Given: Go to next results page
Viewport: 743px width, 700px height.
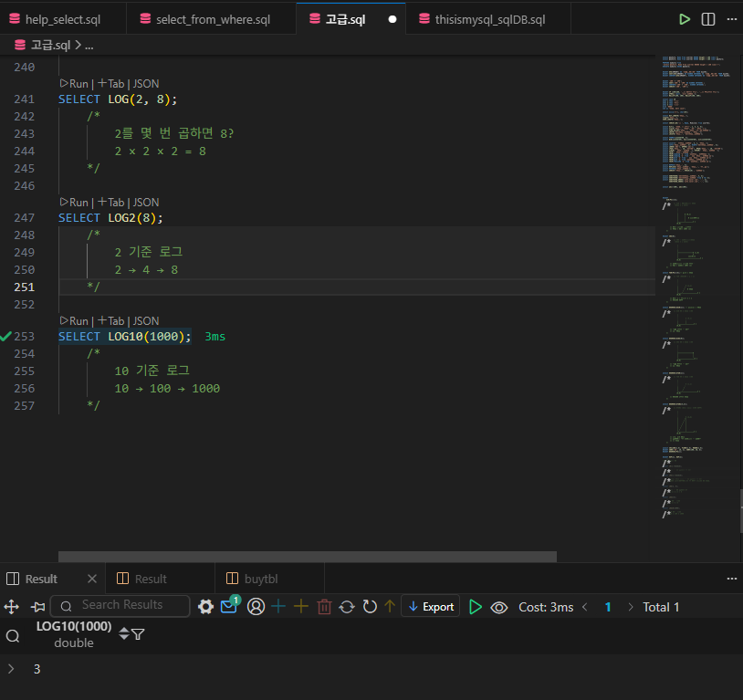Looking at the screenshot, I should coord(630,607).
